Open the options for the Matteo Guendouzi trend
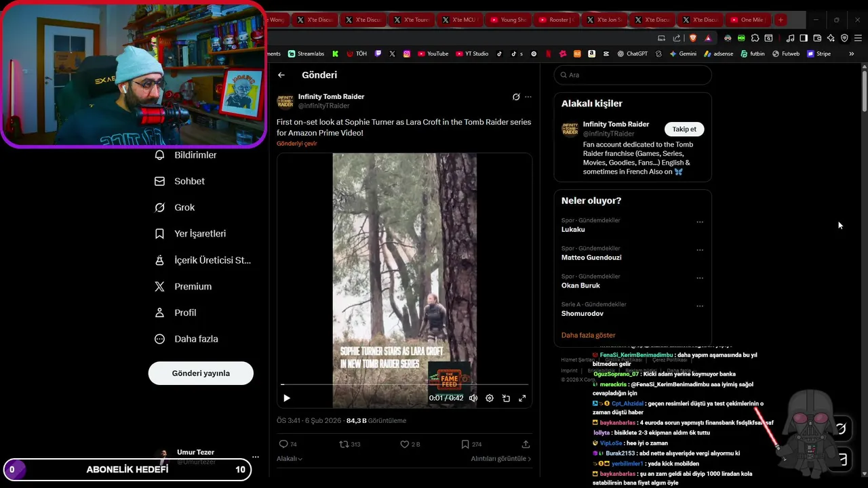 (x=700, y=250)
